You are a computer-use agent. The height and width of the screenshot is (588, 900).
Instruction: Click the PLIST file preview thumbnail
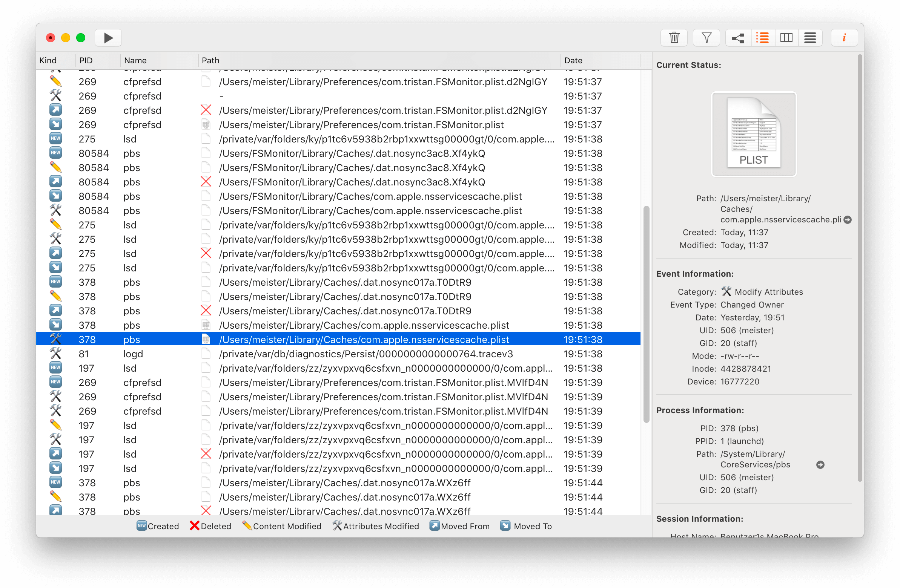(754, 134)
